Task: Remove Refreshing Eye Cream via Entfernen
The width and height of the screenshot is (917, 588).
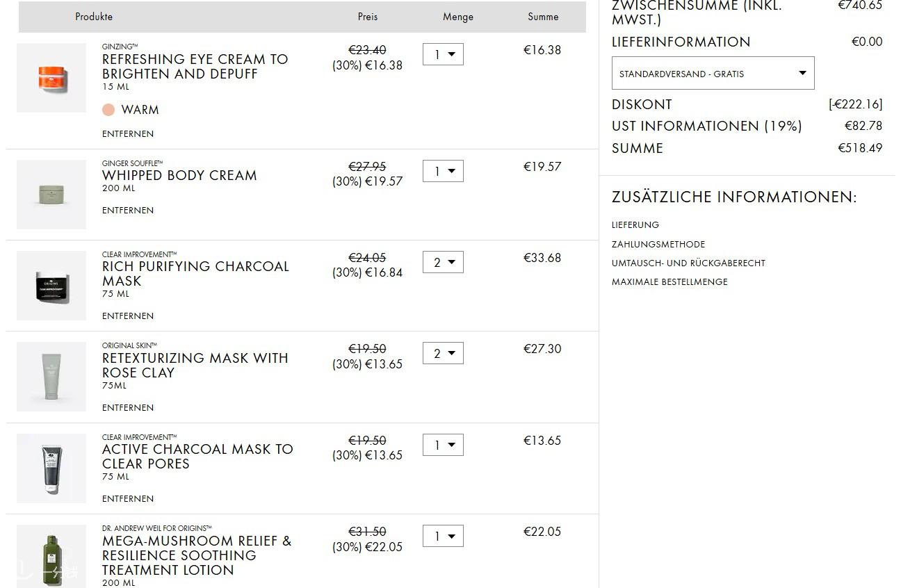Action: tap(128, 133)
